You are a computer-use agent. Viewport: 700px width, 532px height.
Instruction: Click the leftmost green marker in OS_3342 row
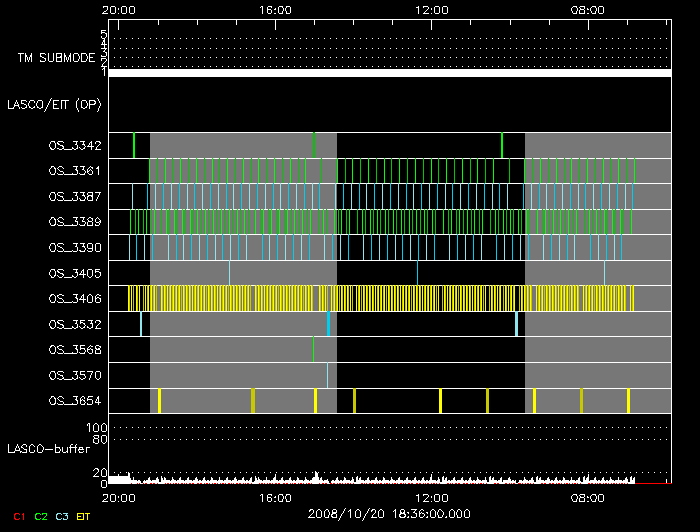(134, 145)
